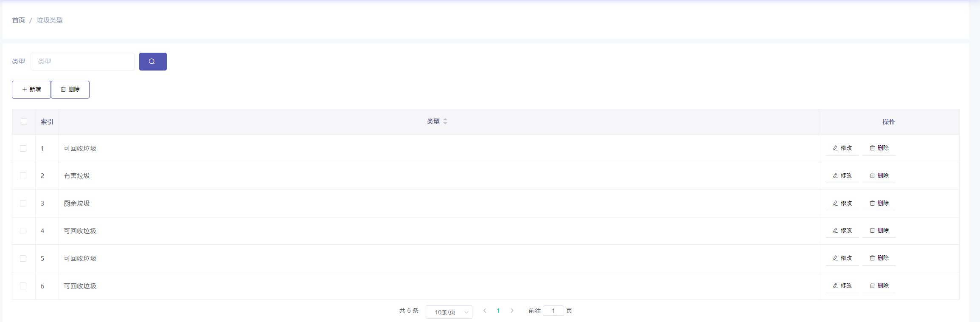Select page 1 in pagination
Screen dimensions: 980x322
(x=498, y=311)
